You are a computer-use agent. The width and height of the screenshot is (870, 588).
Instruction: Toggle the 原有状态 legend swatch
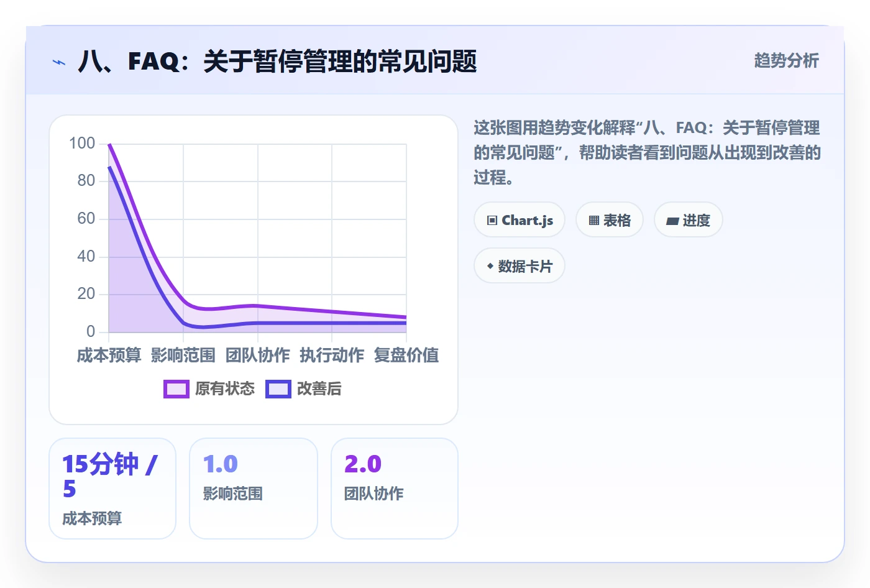point(176,389)
